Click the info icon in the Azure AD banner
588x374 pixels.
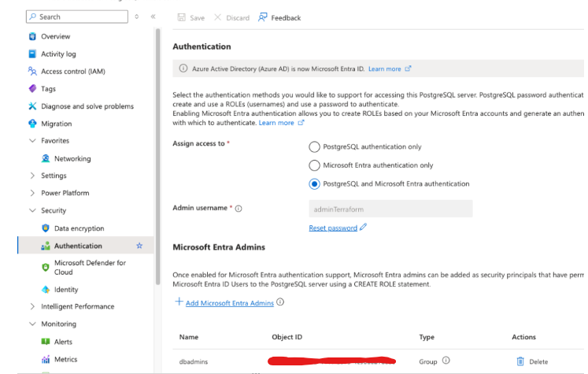[183, 69]
